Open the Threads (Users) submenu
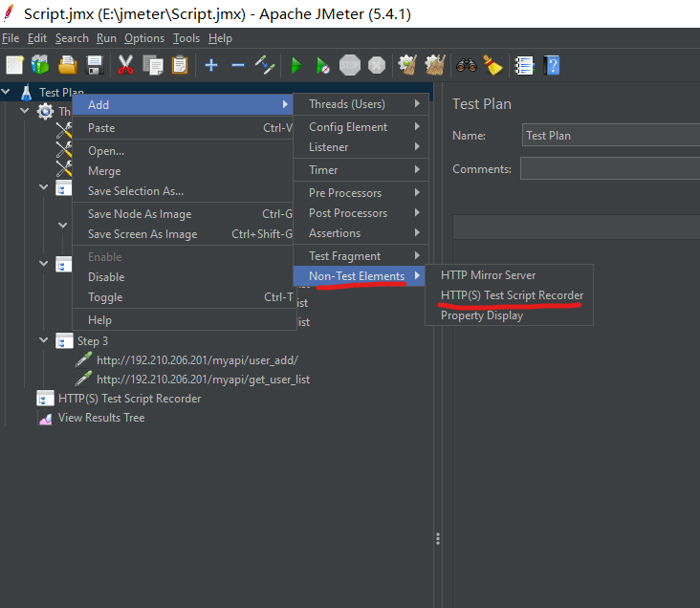 click(x=361, y=104)
